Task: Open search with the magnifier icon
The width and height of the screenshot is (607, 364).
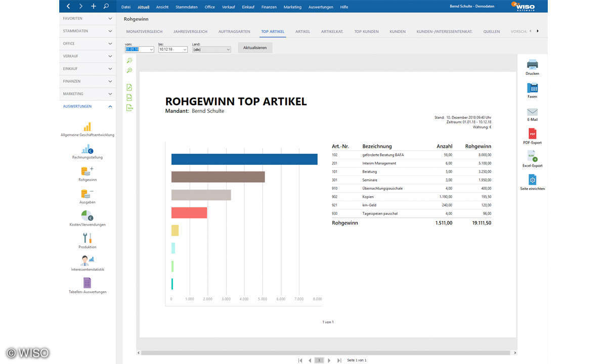Action: (x=106, y=6)
